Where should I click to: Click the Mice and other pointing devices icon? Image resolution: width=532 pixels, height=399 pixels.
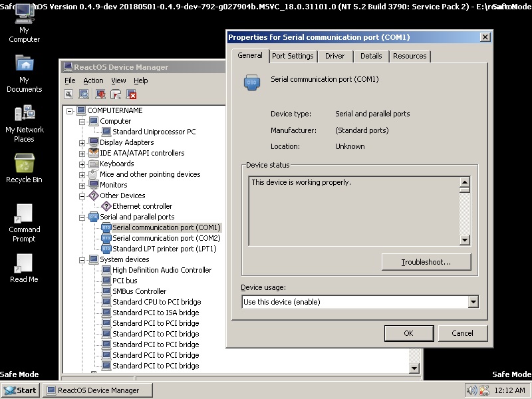(x=93, y=174)
